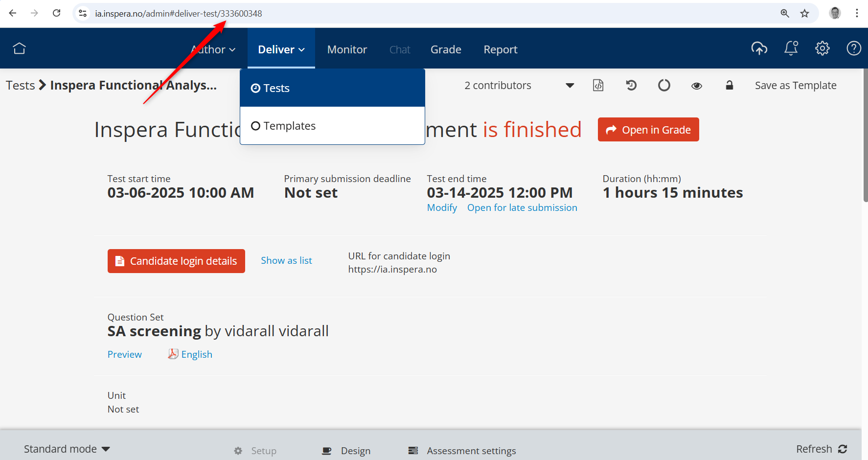Image resolution: width=868 pixels, height=460 pixels.
Task: Click the Assessment settings list icon
Action: (413, 451)
